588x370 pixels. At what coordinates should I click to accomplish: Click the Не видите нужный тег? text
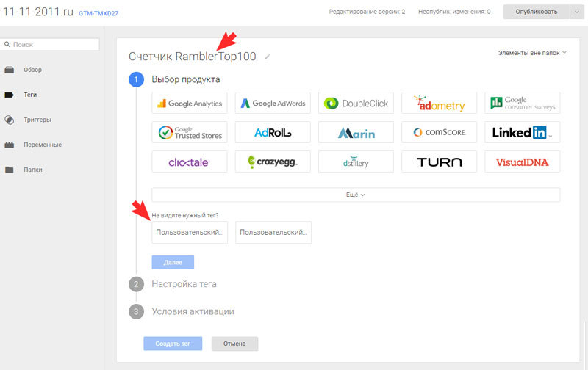click(185, 215)
